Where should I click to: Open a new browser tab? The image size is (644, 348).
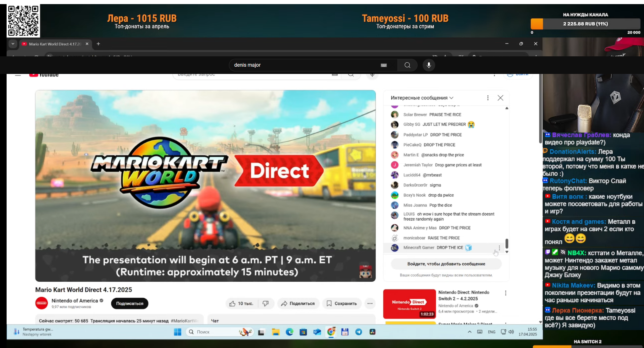point(98,44)
